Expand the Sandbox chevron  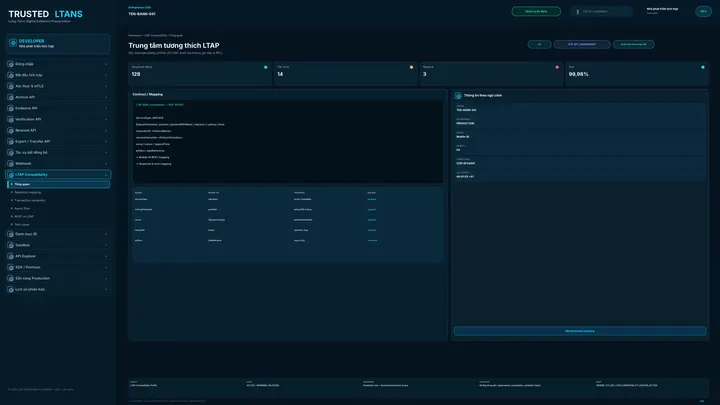click(106, 245)
